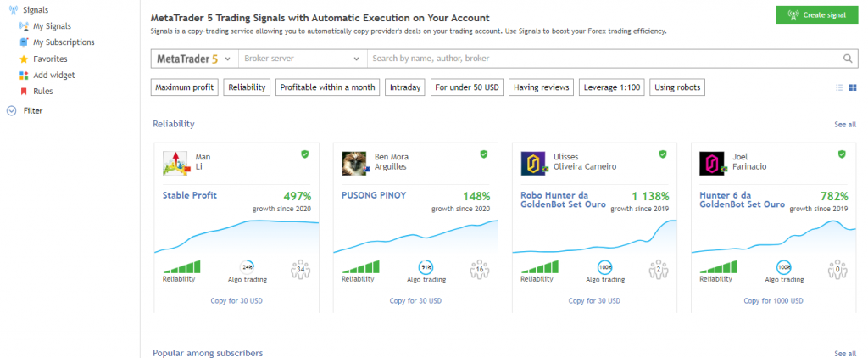Click reliability bars on Hunter 6 card
Screen dimensions: 868x358
pos(719,267)
